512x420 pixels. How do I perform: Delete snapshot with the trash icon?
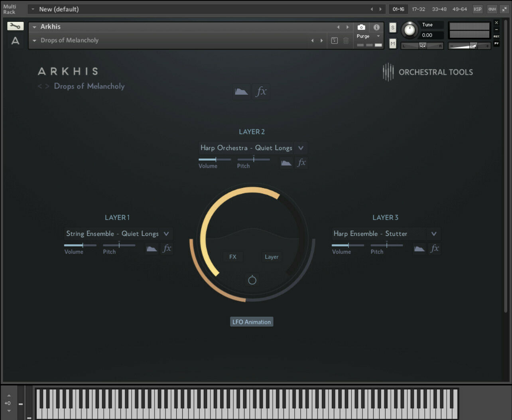346,40
